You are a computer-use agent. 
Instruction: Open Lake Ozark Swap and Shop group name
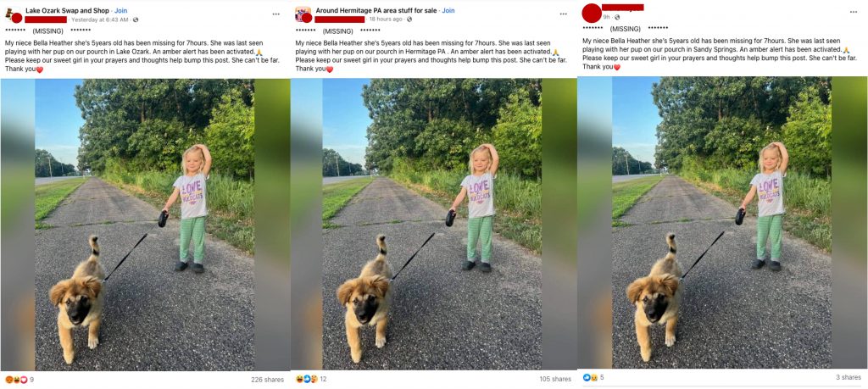(67, 10)
